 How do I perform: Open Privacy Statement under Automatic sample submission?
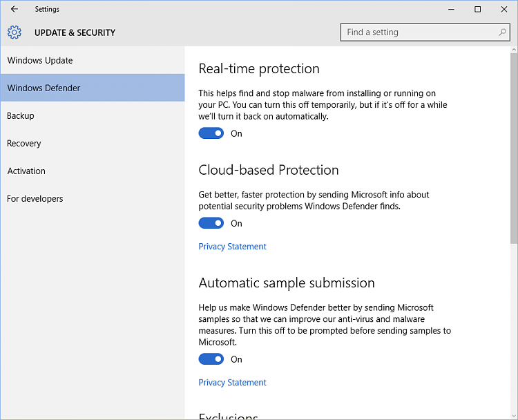[232, 382]
